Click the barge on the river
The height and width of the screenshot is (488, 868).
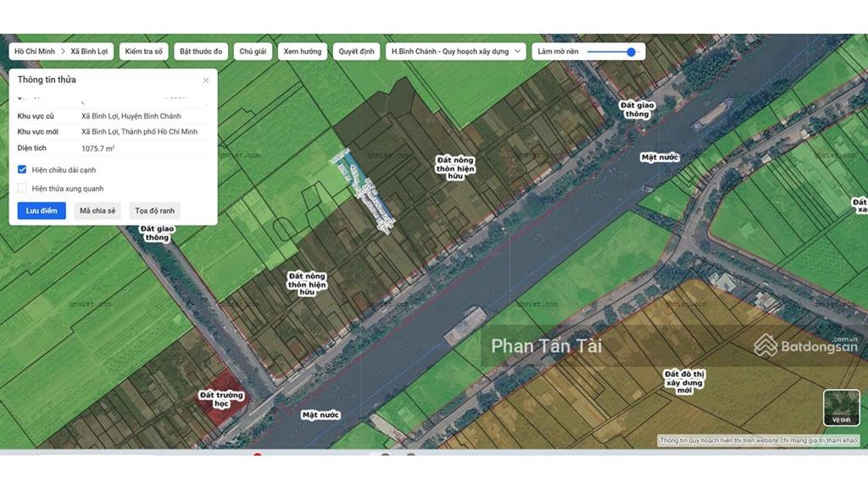[465, 324]
